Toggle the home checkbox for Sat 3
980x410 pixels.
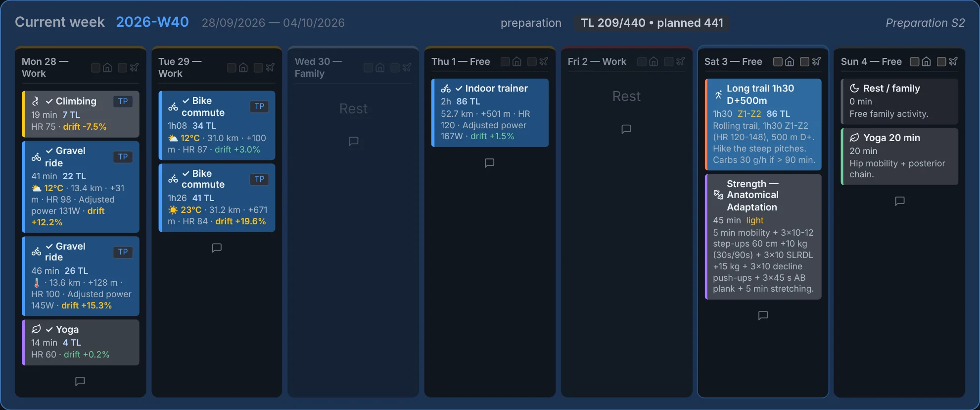click(x=778, y=61)
